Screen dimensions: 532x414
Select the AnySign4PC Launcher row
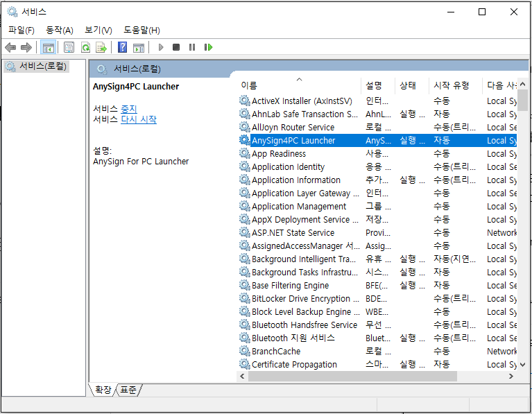(377, 140)
